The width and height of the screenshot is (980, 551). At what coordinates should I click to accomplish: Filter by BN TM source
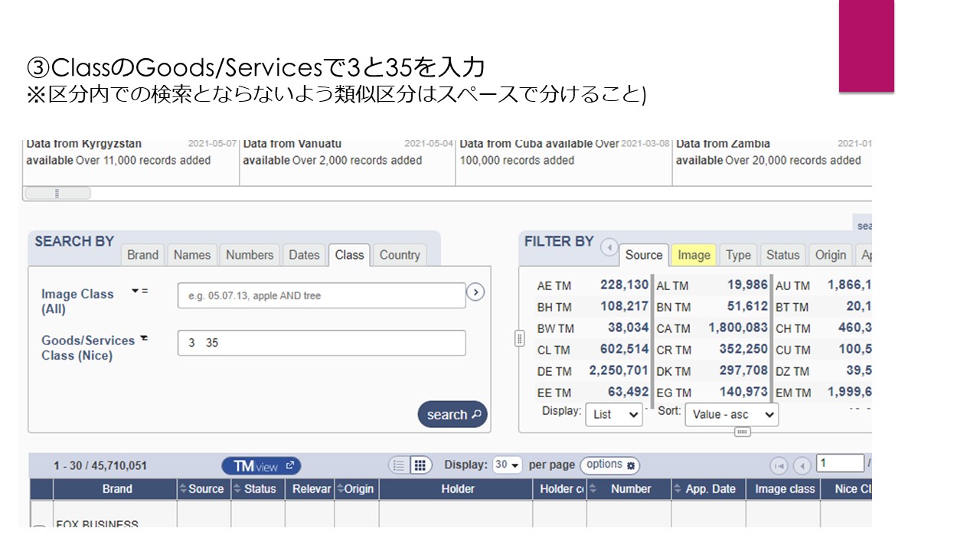[x=712, y=307]
